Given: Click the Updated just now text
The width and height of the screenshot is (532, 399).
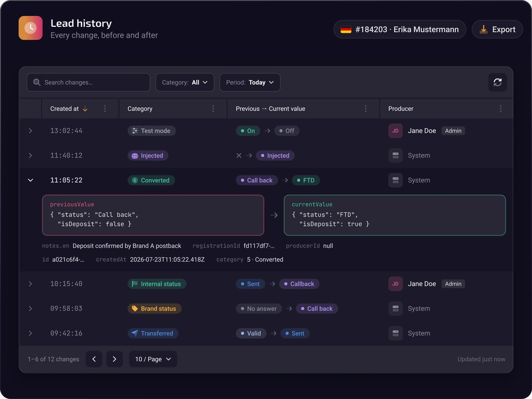Looking at the screenshot, I should coord(481,359).
